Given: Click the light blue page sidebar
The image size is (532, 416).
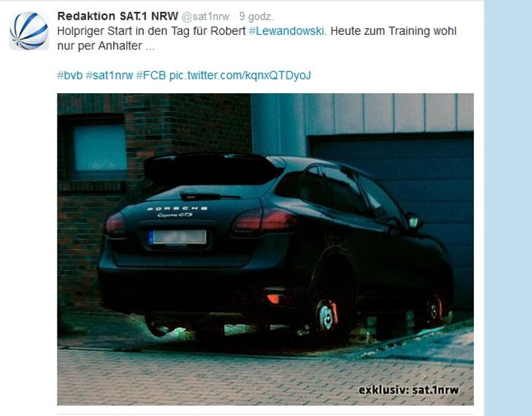Looking at the screenshot, I should 508,208.
